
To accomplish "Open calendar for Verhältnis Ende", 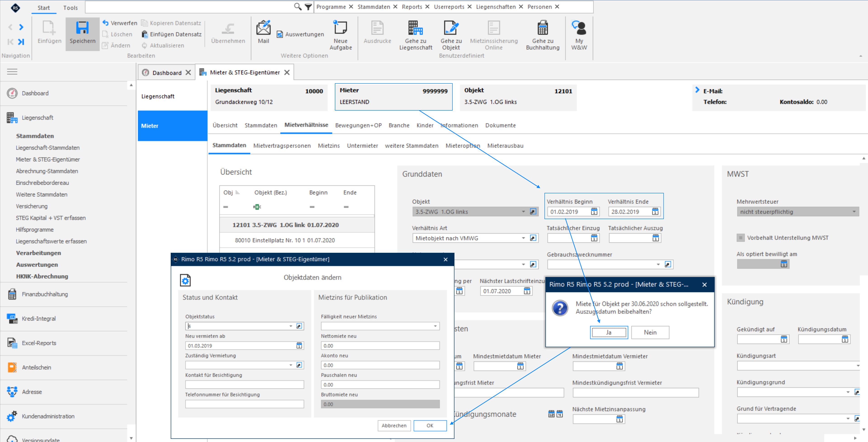I will [x=655, y=212].
